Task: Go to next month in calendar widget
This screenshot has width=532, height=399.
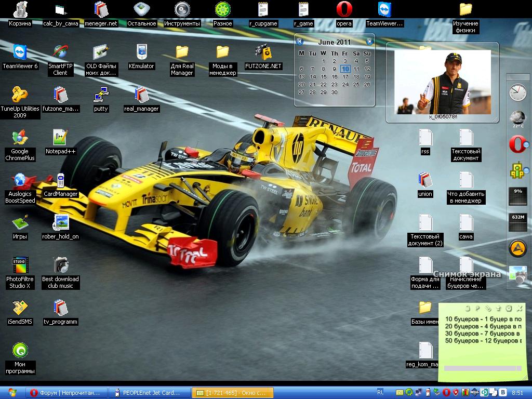Action: point(369,42)
